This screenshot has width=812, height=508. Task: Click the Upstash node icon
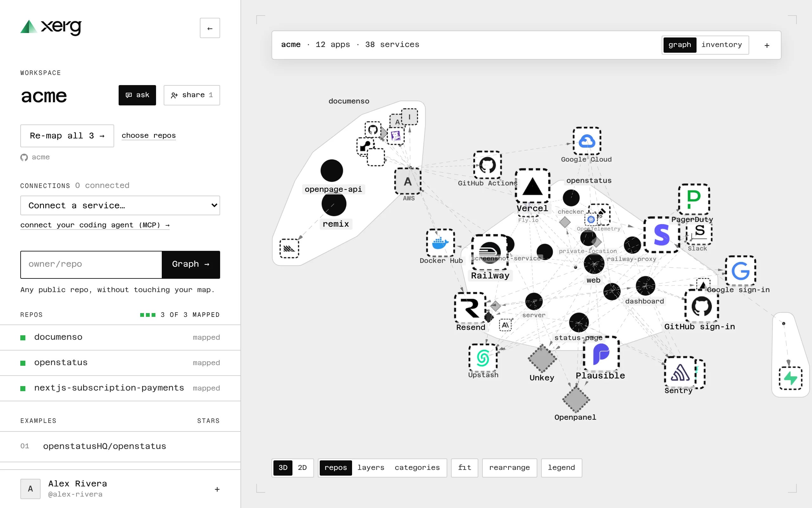[x=482, y=358]
